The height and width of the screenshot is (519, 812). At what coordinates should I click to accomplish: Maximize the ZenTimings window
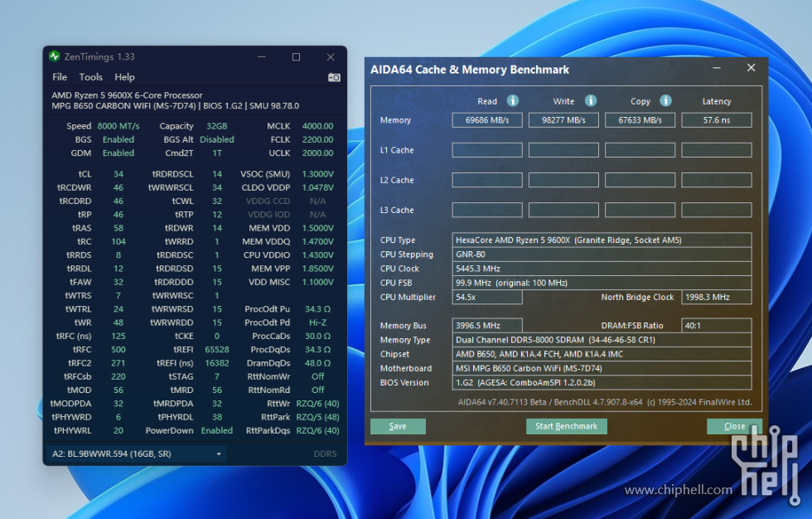[x=297, y=57]
